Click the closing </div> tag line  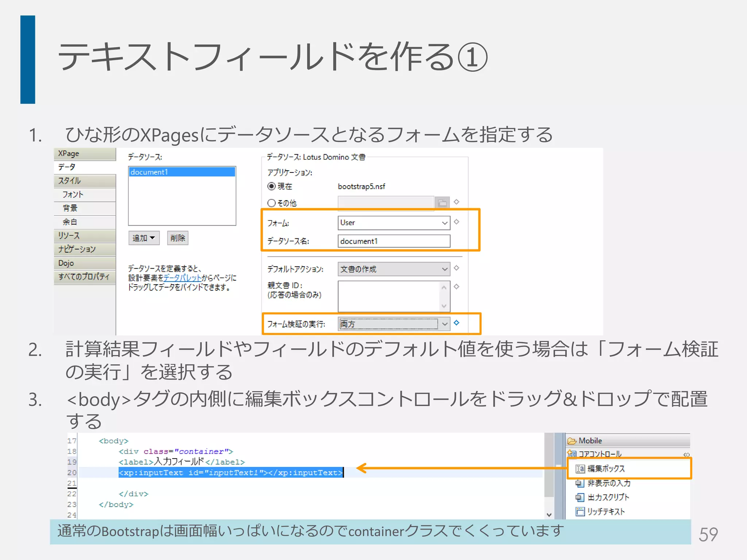click(133, 494)
